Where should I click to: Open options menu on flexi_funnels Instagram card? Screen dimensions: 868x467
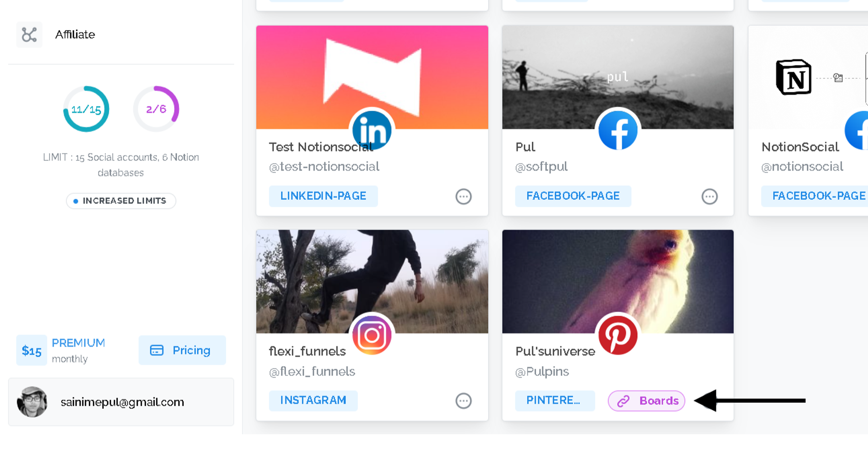coord(463,401)
